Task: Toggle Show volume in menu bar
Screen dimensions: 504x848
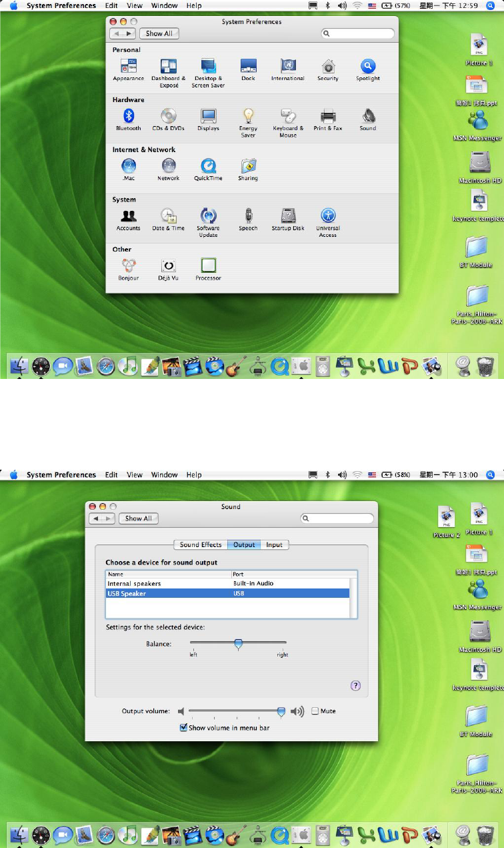Action: pos(183,728)
